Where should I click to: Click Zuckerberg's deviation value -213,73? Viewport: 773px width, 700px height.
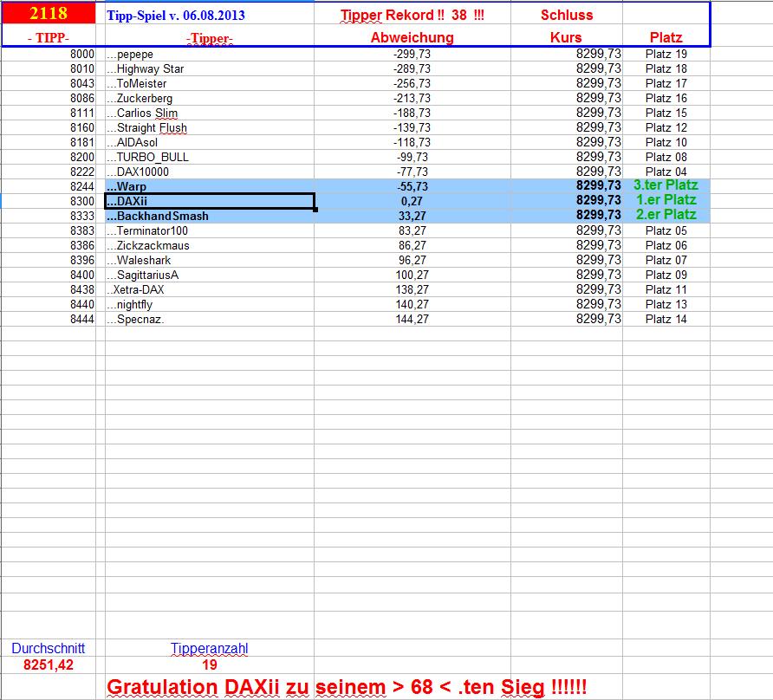point(412,98)
